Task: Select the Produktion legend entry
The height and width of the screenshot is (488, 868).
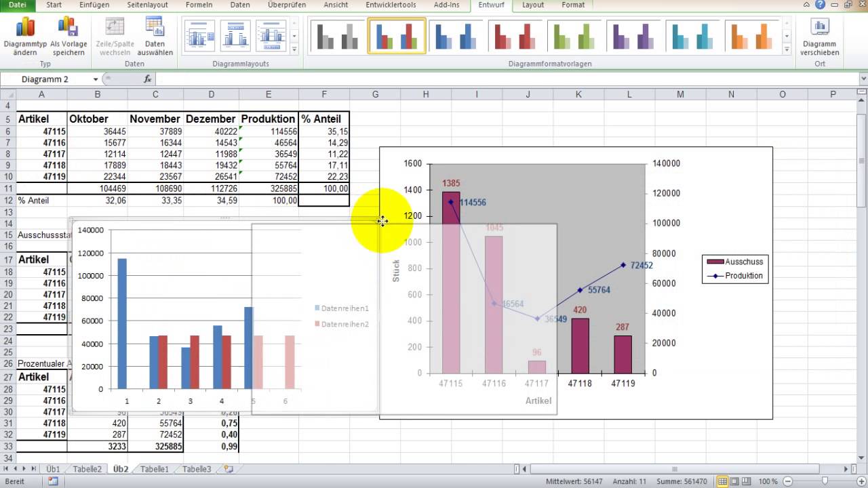Action: pyautogui.click(x=736, y=276)
